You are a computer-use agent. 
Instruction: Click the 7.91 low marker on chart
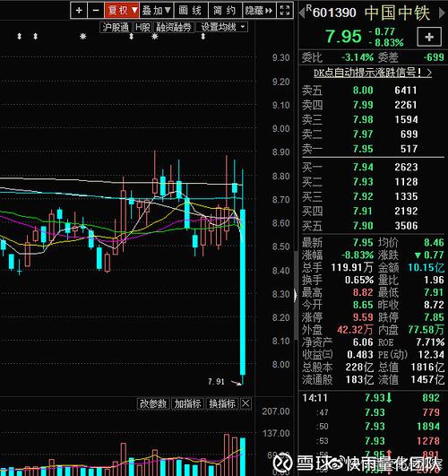[x=216, y=381]
